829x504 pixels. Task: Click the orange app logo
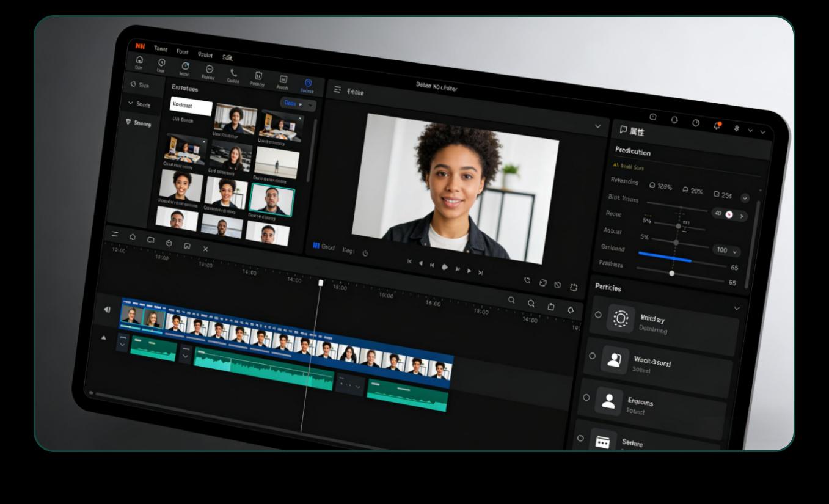[140, 46]
